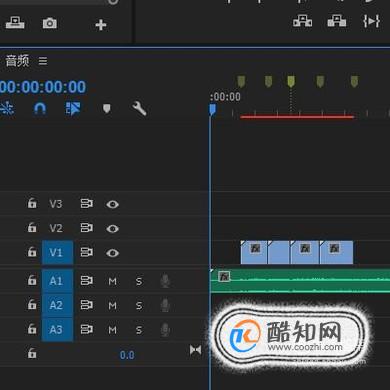This screenshot has width=390, height=390.
Task: Select the V3 track label
Action: point(56,204)
